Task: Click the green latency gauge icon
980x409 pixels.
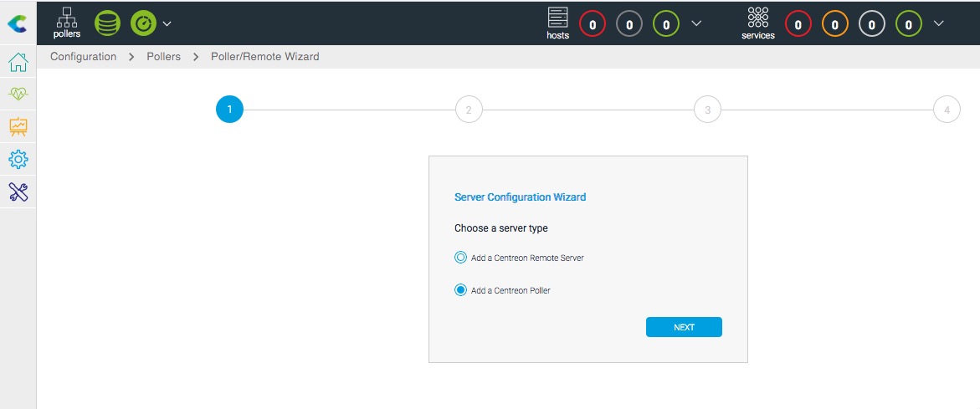Action: coord(143,23)
